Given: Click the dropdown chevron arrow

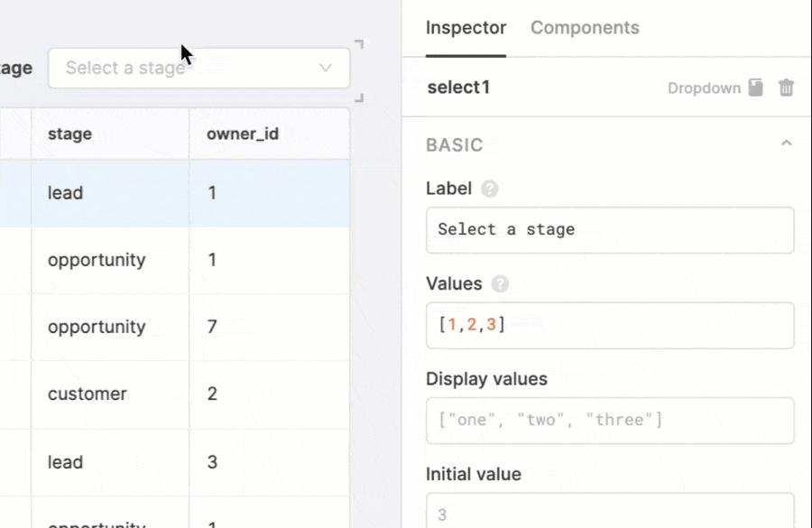Looking at the screenshot, I should click(326, 69).
